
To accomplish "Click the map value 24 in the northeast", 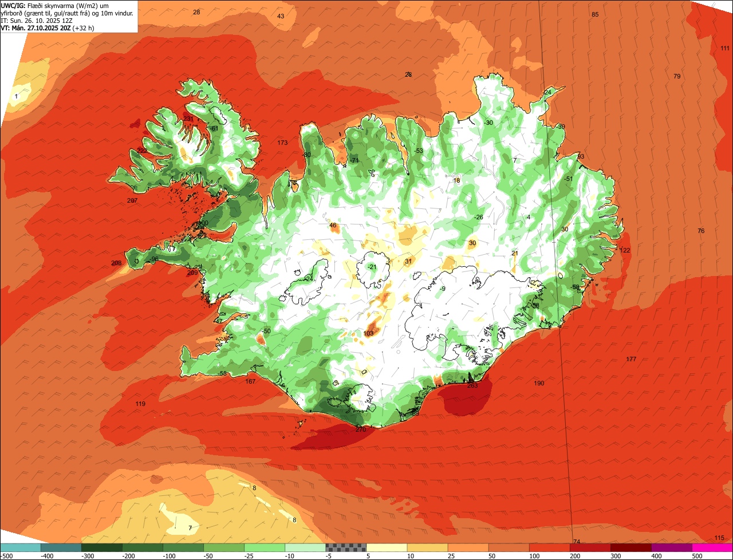I will 547,92.
